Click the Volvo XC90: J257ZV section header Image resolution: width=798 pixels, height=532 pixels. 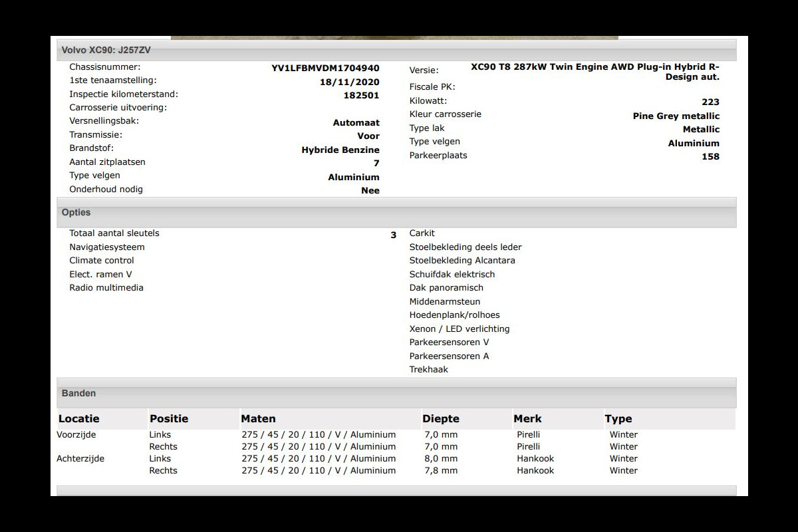tap(106, 50)
